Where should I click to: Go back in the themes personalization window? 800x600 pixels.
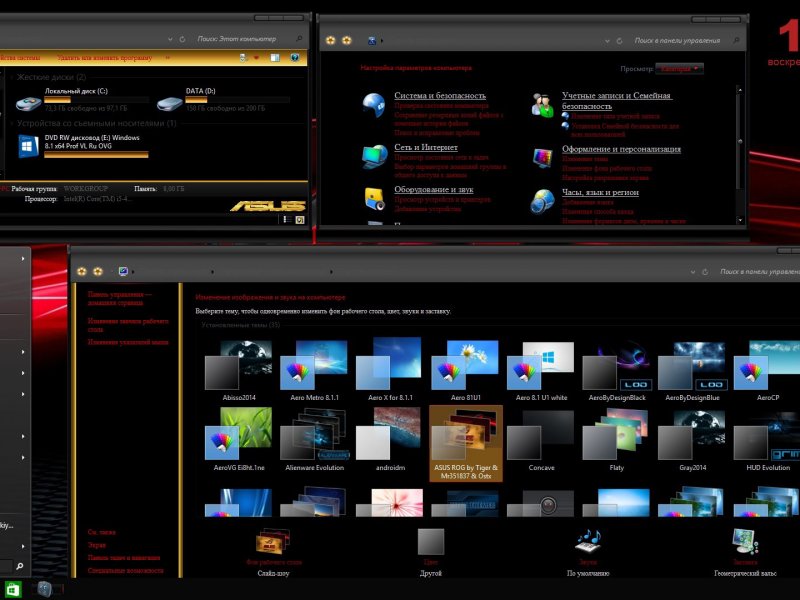(82, 271)
